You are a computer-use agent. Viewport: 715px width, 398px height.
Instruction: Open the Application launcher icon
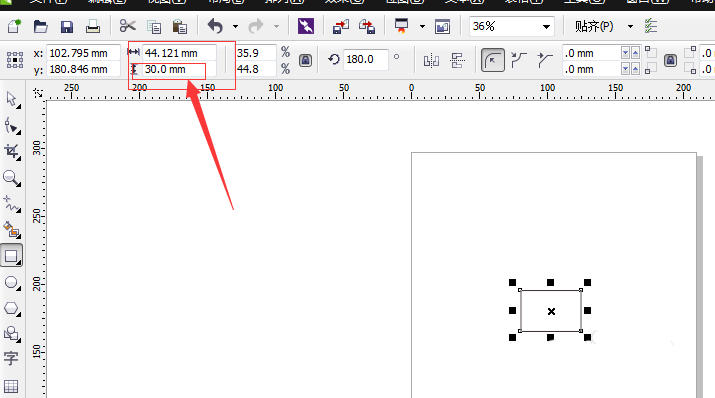pyautogui.click(x=402, y=26)
